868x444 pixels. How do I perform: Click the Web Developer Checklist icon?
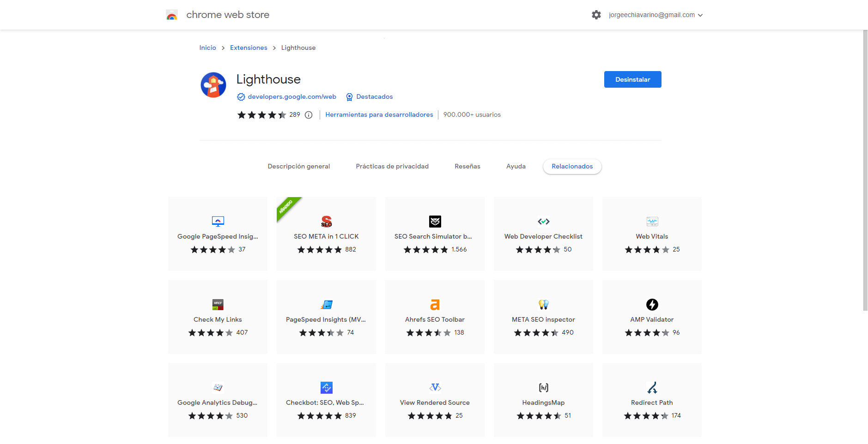click(x=544, y=222)
